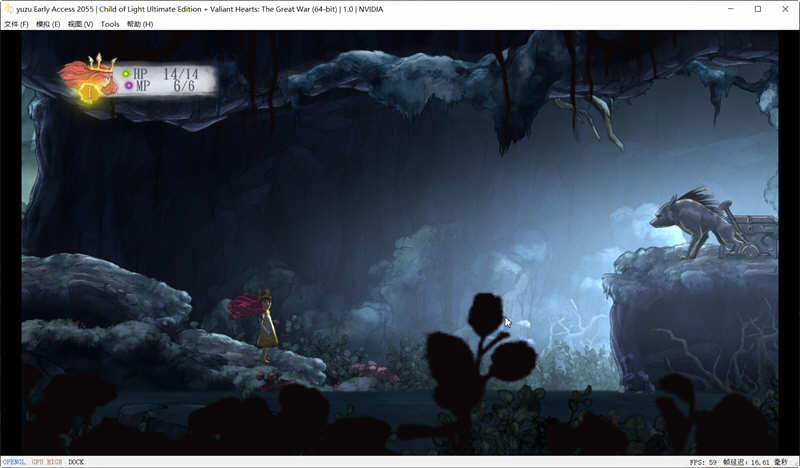
Task: Open the 视图 (V) menu
Action: point(80,24)
